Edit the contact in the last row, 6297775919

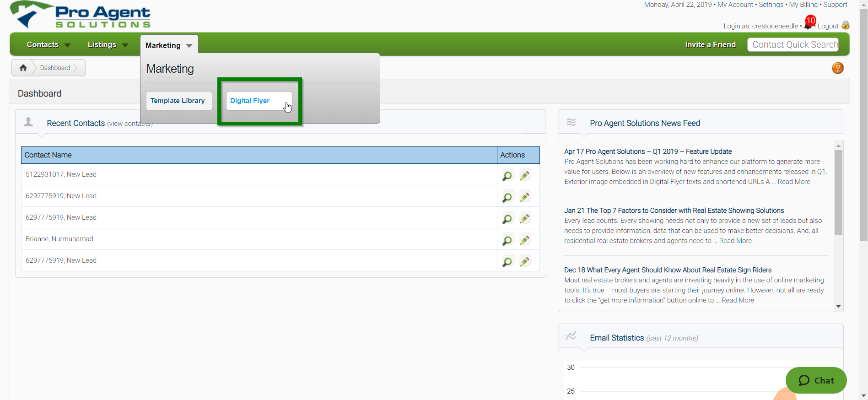pyautogui.click(x=525, y=261)
